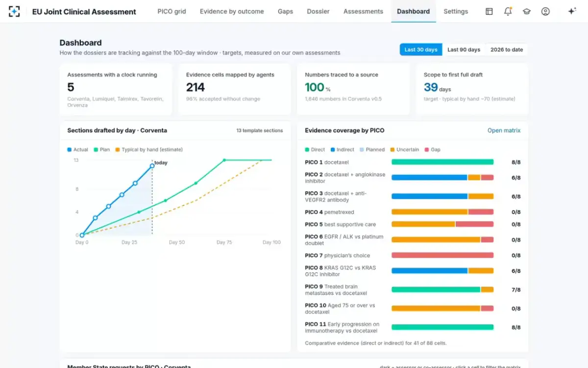Click PICO 10 Aged 75 or over label
Image resolution: width=588 pixels, height=368 pixels.
coord(340,309)
